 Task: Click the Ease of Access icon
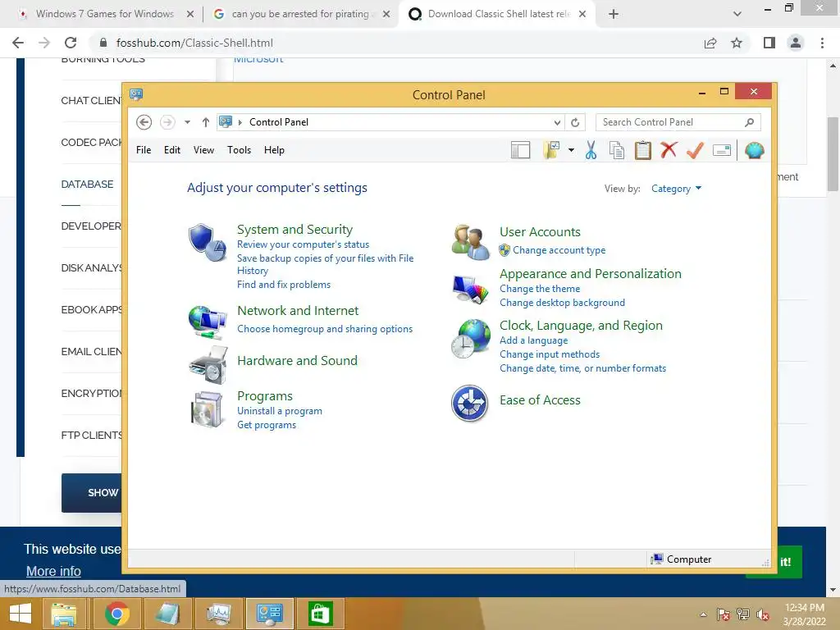[470, 403]
